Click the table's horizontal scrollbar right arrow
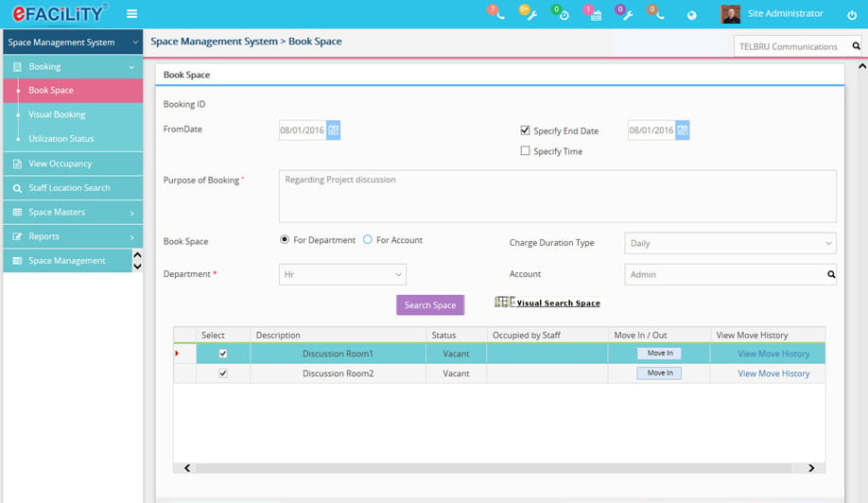This screenshot has width=868, height=503. (x=811, y=468)
